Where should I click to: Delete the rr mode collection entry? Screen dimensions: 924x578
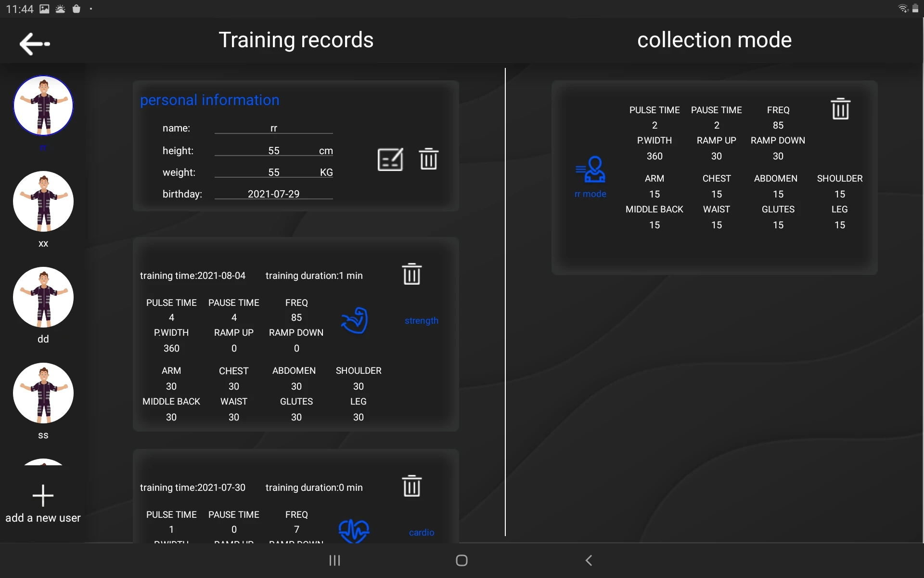coord(840,109)
